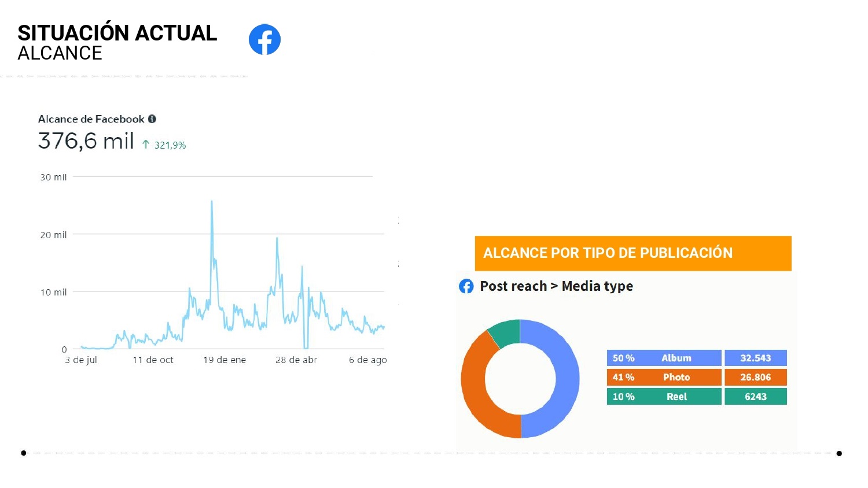Click the 19 de ene axis label
The width and height of the screenshot is (868, 488).
click(225, 360)
